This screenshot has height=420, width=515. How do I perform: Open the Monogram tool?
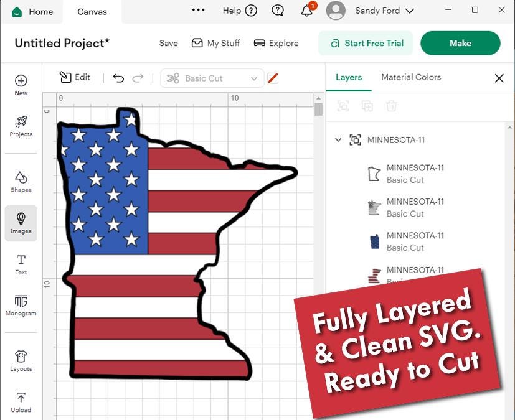(21, 306)
